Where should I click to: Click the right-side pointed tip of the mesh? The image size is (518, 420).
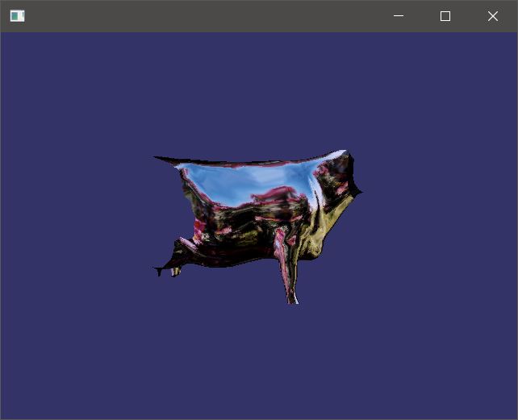click(x=360, y=192)
